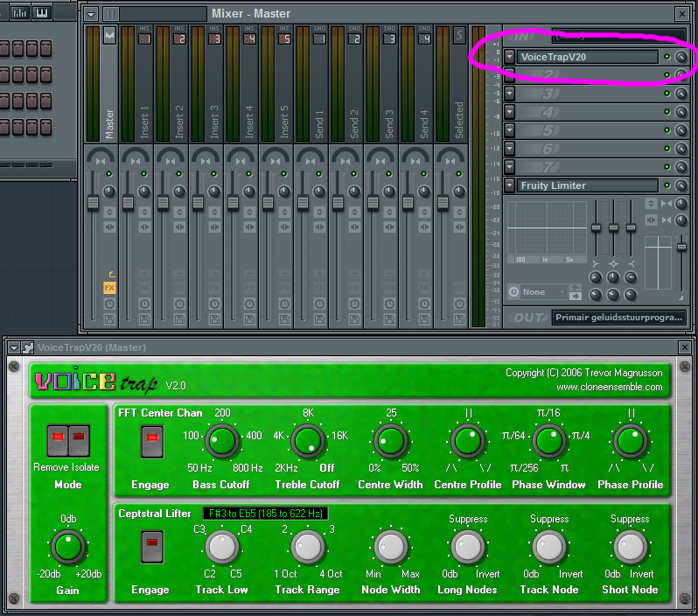This screenshot has height=616, width=698.
Task: Click the Master track volume fader
Action: click(93, 203)
